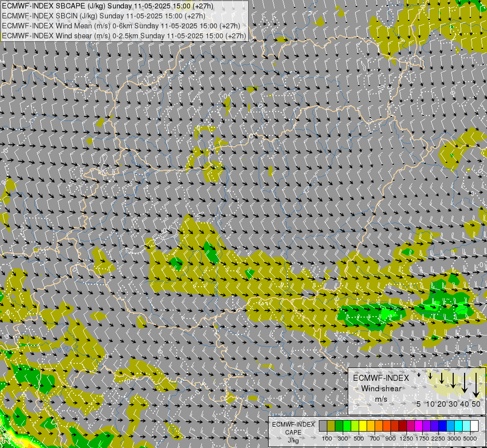Pick the pure yellow CAPE legend swatch
This screenshot has height=448, width=487.
click(363, 426)
